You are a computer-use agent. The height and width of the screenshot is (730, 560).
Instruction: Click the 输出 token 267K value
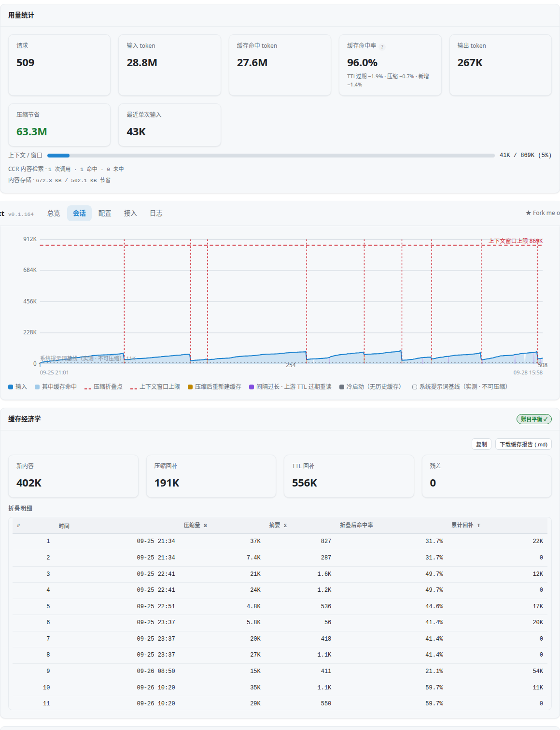470,63
